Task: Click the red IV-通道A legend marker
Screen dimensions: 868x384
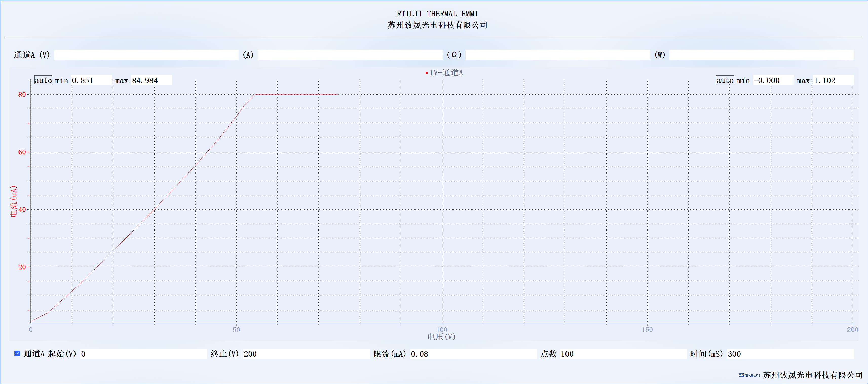Action: pyautogui.click(x=427, y=73)
